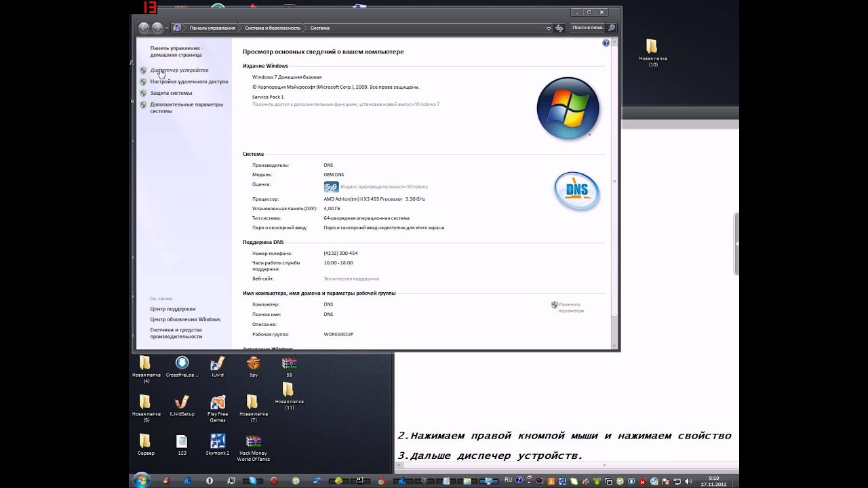Open the Сервер folder on desktop

[146, 445]
